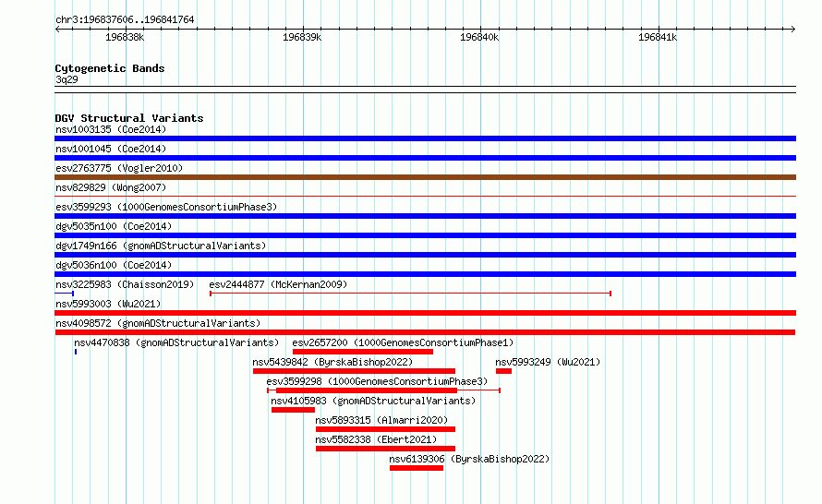Click the red bracketed line for esv2444877
This screenshot has height=504, width=822.
click(410, 294)
